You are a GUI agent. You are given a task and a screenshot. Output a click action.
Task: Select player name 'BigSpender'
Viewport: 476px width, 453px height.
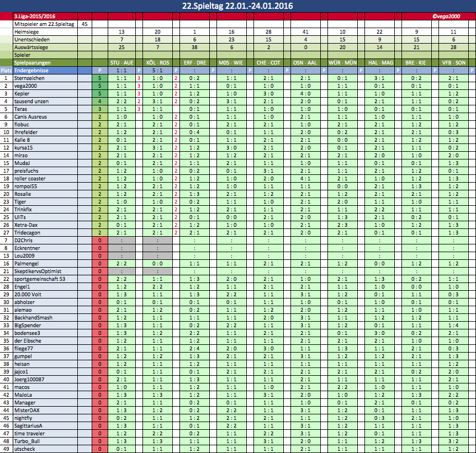[28, 326]
